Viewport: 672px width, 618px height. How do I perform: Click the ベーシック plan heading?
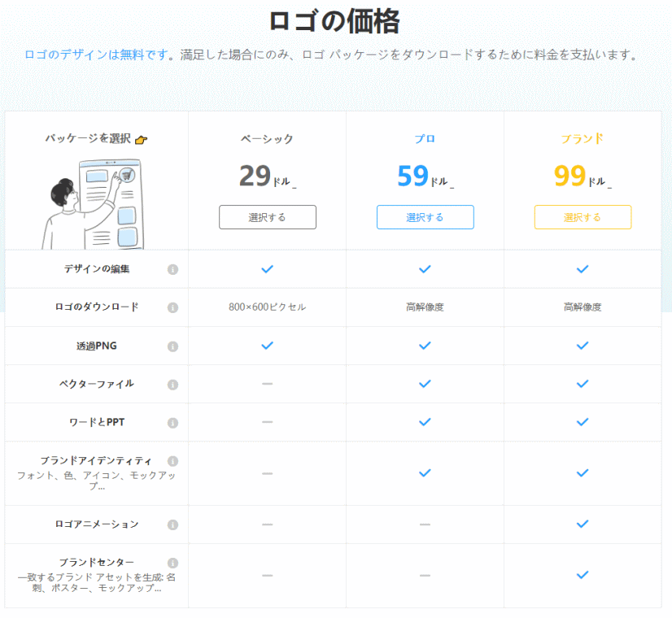tap(267, 139)
